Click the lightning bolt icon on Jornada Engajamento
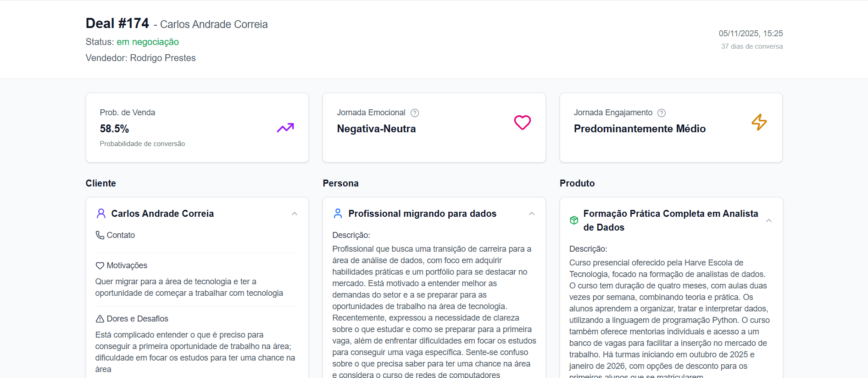 click(x=759, y=122)
